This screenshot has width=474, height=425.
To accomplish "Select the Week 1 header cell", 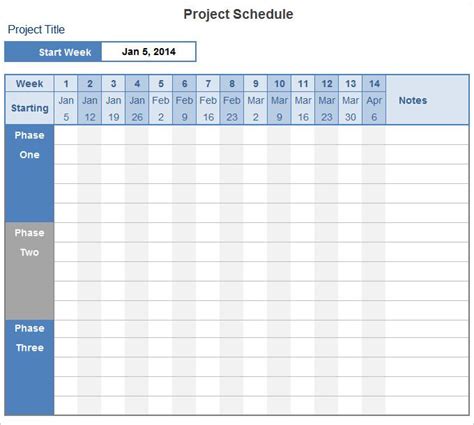I will [x=66, y=83].
